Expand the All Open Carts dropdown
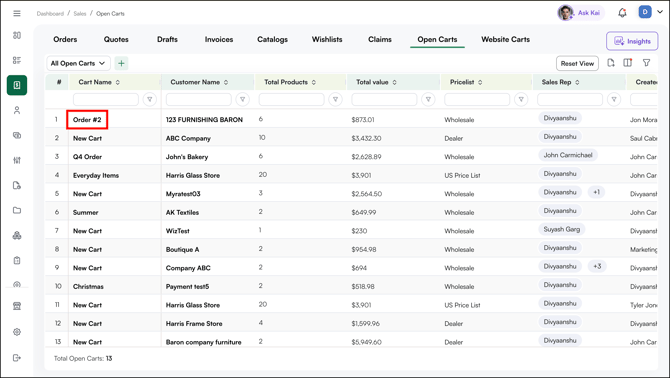Image resolution: width=670 pixels, height=378 pixels. pyautogui.click(x=78, y=63)
